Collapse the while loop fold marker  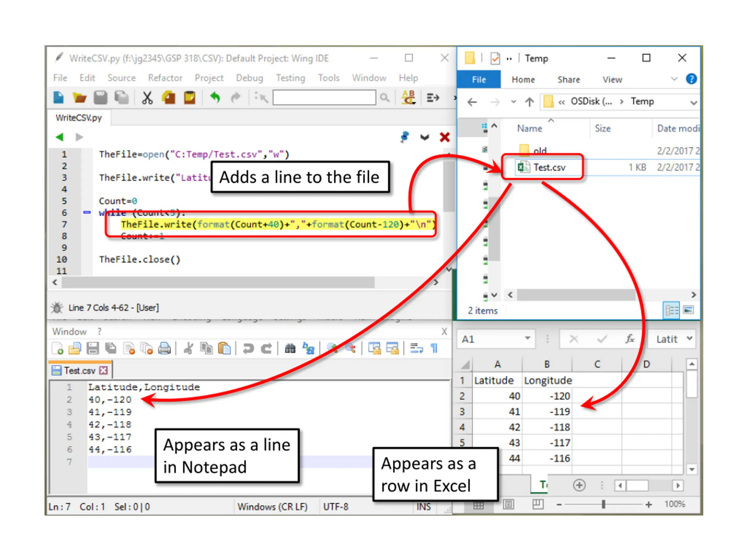(x=87, y=212)
